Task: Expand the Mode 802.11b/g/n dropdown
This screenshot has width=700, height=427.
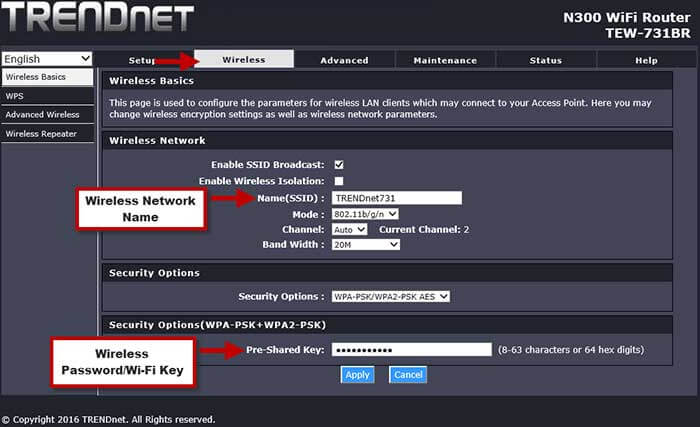Action: (365, 214)
